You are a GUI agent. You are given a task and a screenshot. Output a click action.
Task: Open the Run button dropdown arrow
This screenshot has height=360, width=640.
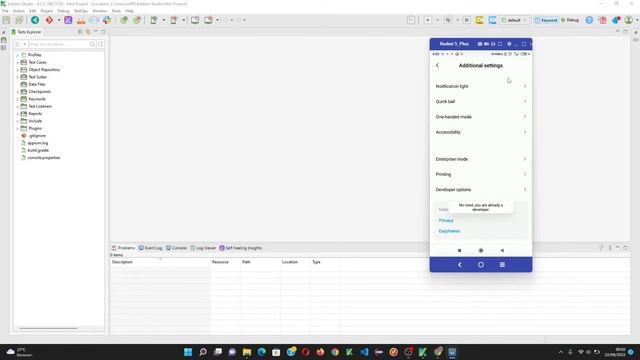pyautogui.click(x=438, y=20)
